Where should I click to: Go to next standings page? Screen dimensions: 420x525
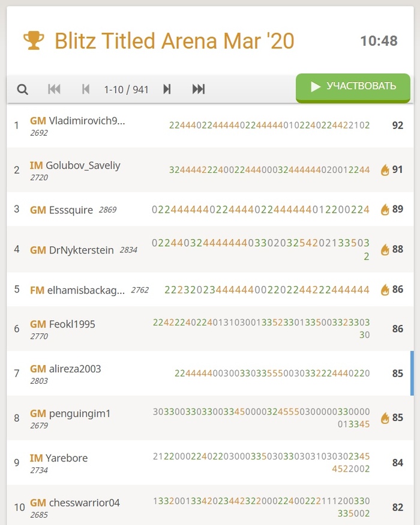tap(167, 90)
